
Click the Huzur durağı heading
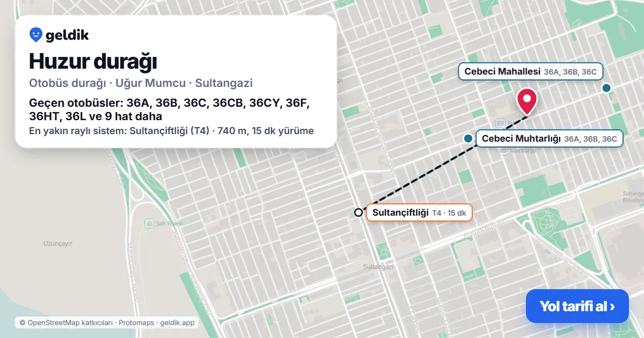93,61
